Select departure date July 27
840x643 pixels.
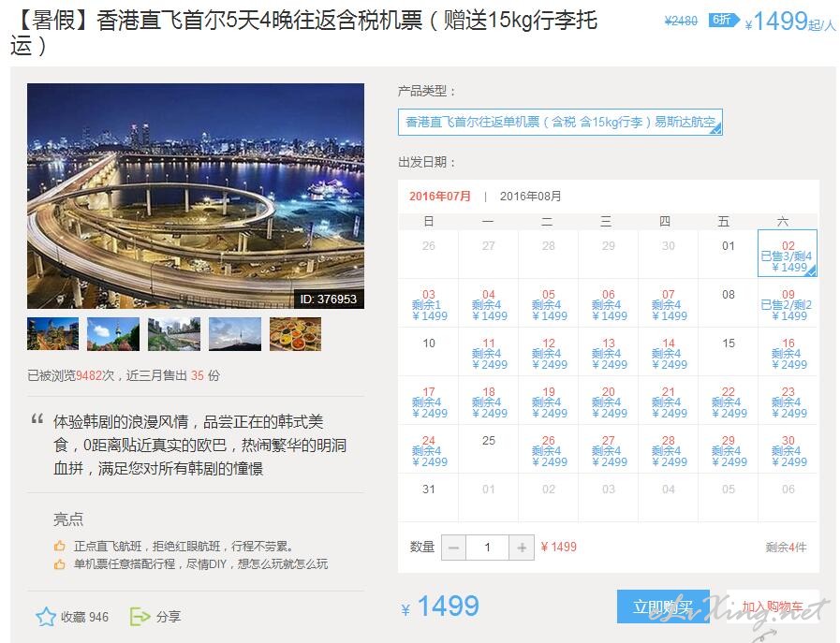pyautogui.click(x=609, y=449)
